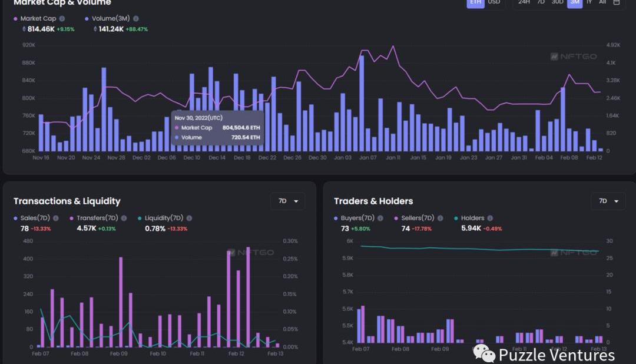636x364 pixels.
Task: Open info tooltip for Sales(7D)
Action: [x=55, y=218]
